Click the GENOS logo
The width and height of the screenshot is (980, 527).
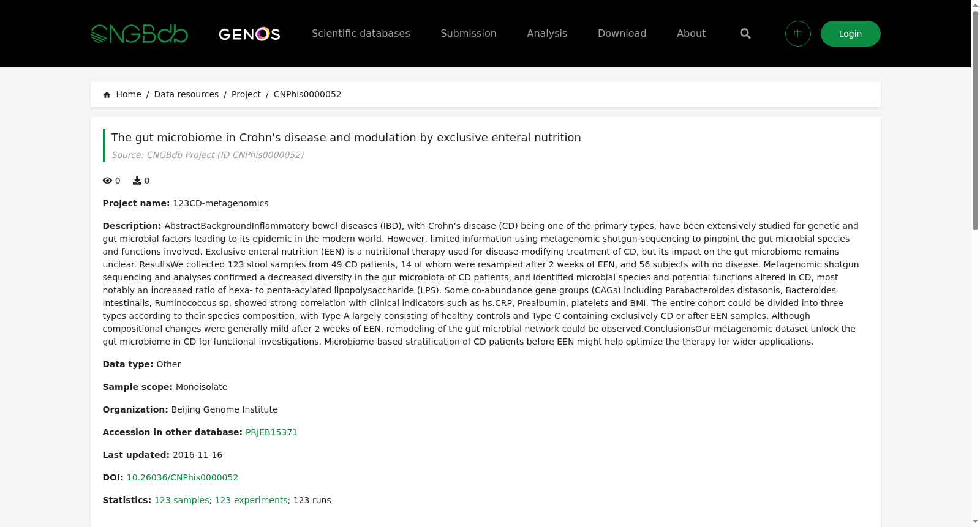[x=249, y=34]
